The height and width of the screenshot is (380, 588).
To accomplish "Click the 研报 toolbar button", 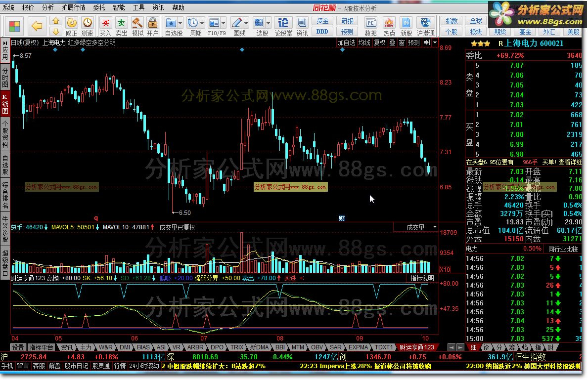I will [347, 21].
